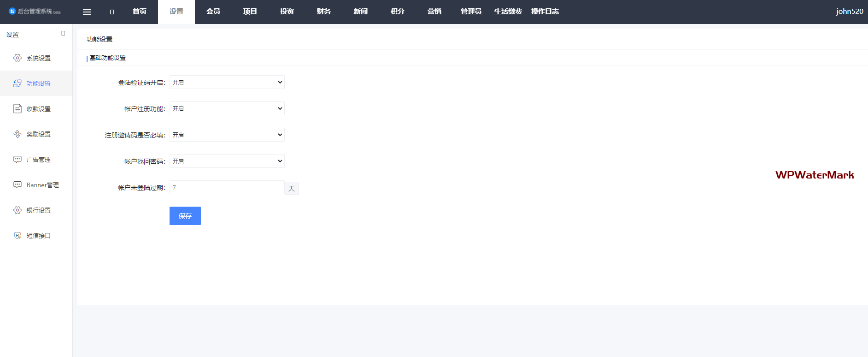Open the 登陆验证码开启 dropdown

tap(227, 82)
